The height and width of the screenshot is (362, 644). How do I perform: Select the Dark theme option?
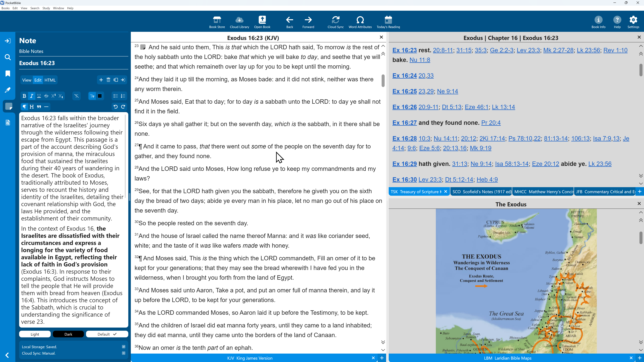[x=68, y=334]
